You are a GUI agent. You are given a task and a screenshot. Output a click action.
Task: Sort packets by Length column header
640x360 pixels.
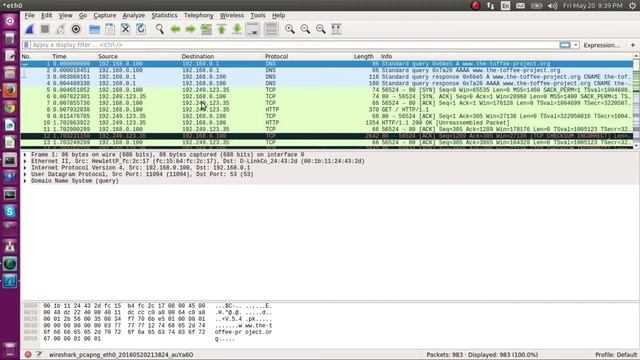363,56
